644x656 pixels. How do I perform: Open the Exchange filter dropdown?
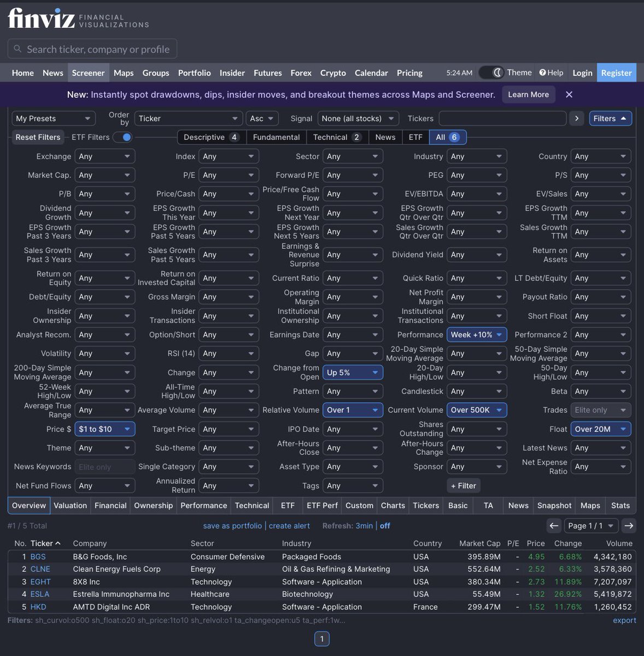pos(104,156)
